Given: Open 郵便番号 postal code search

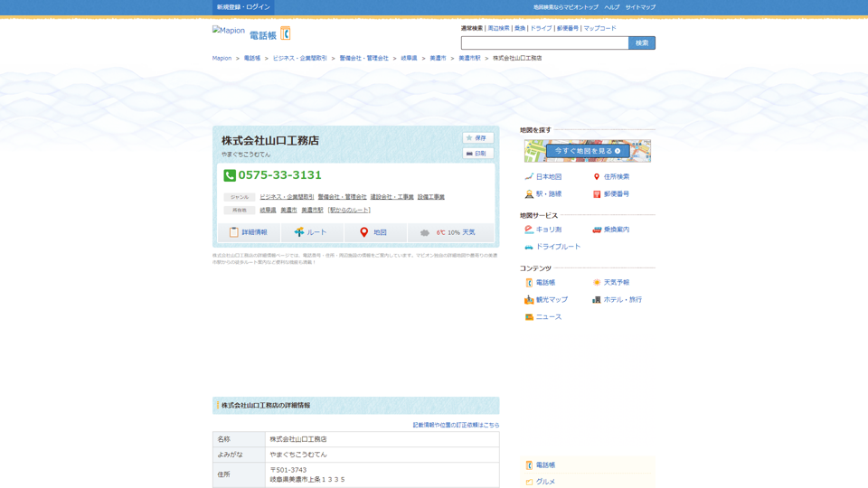Looking at the screenshot, I should click(616, 194).
